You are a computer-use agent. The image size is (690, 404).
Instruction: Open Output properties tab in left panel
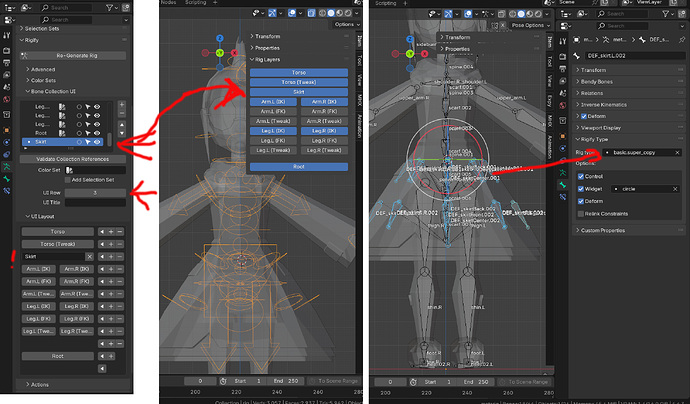(x=7, y=63)
